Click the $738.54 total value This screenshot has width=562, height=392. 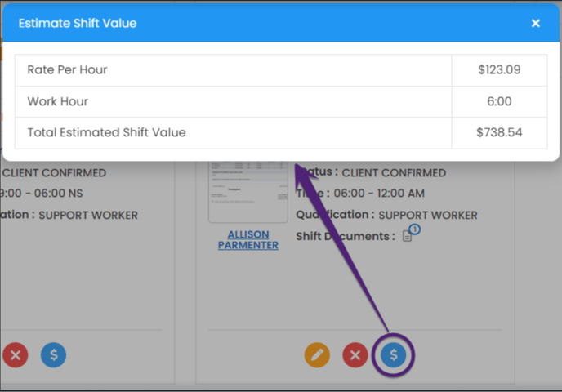click(x=499, y=132)
